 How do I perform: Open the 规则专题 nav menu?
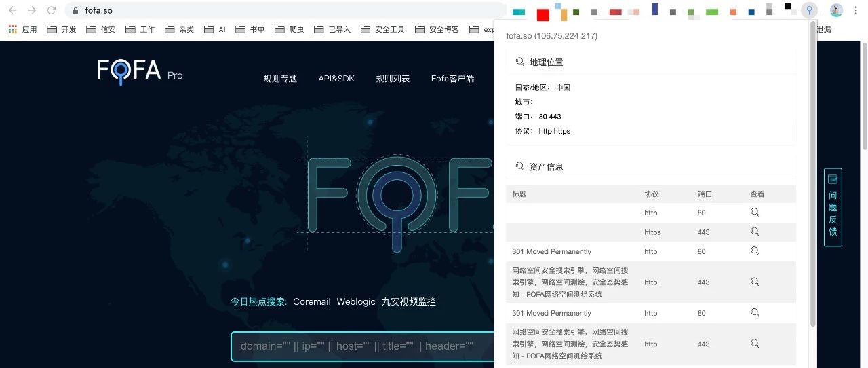point(280,79)
